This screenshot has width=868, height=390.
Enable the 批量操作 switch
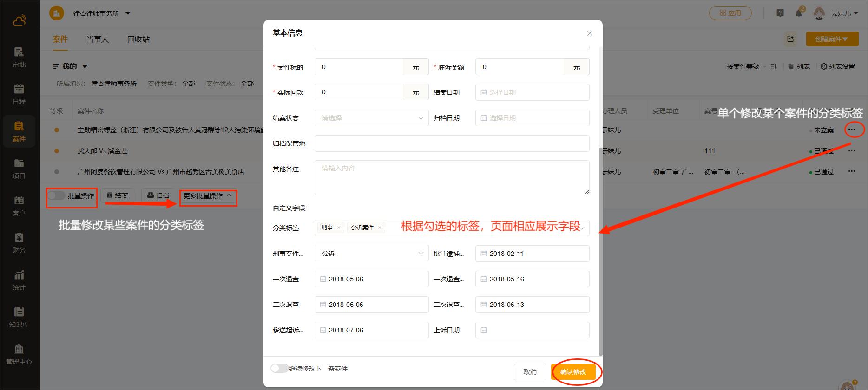[57, 196]
